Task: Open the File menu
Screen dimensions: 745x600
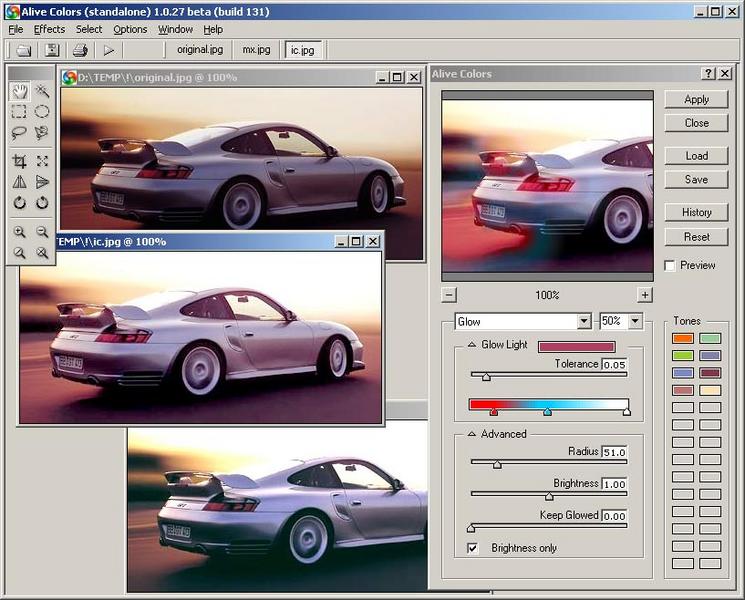Action: coord(15,29)
